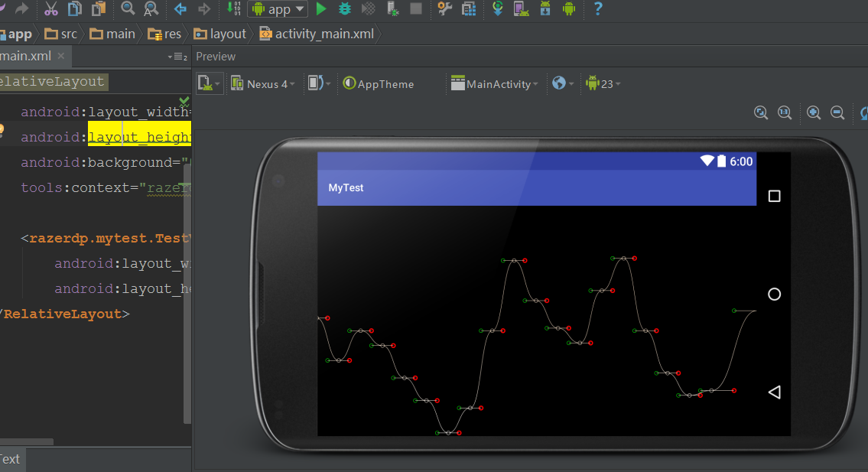
Task: Select the layout folder breadcrumb
Action: (219, 34)
